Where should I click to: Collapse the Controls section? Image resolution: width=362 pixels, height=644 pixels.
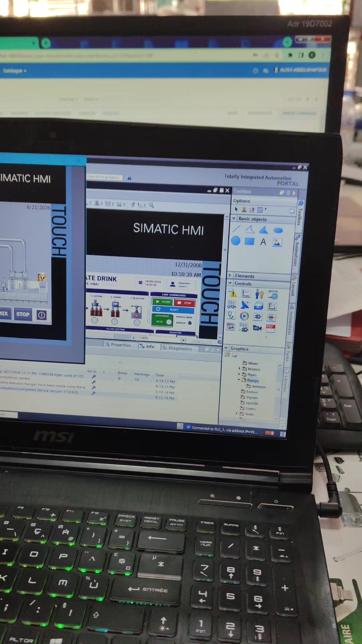point(230,283)
